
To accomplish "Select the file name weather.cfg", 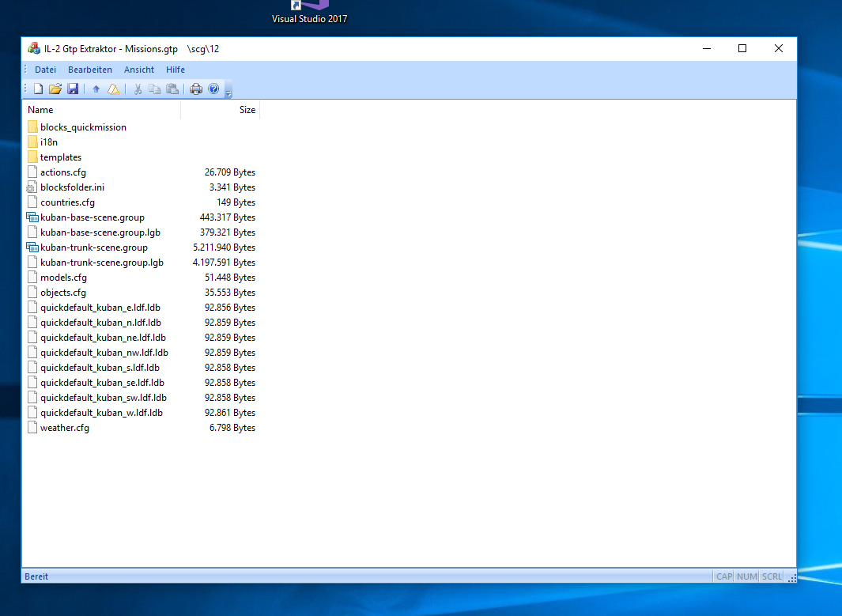I will tap(65, 428).
